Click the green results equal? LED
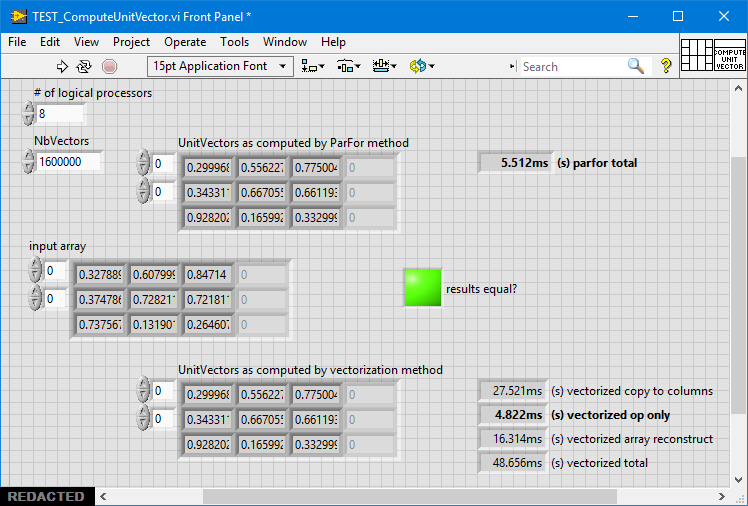Image resolution: width=748 pixels, height=506 pixels. pyautogui.click(x=423, y=288)
